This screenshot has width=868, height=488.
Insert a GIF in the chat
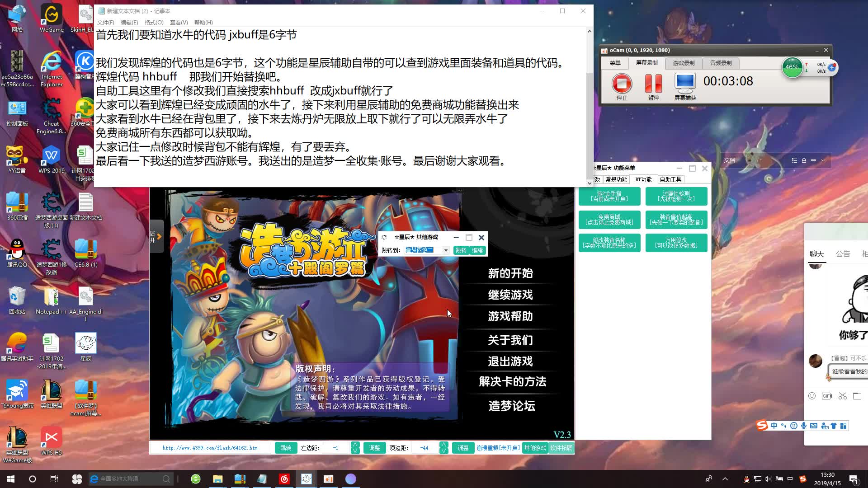[x=827, y=395]
